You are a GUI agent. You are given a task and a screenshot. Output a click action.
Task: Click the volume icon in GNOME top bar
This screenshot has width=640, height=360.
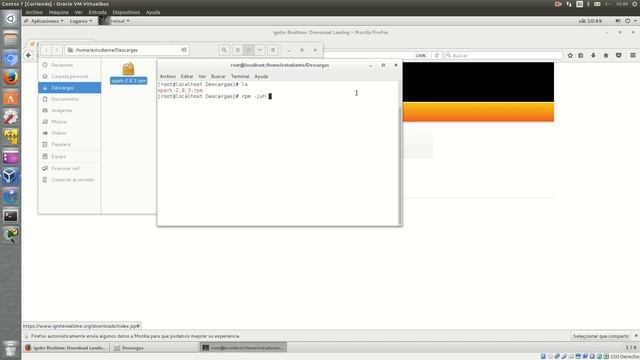618,21
